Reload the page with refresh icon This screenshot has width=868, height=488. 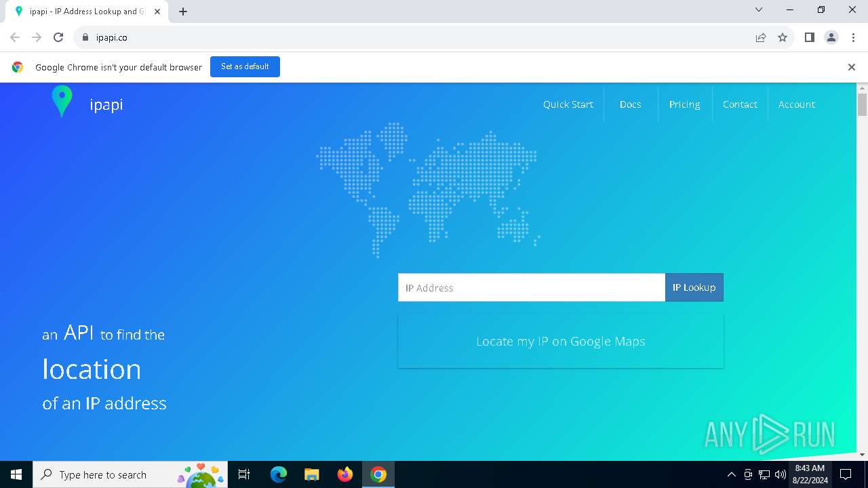(58, 38)
